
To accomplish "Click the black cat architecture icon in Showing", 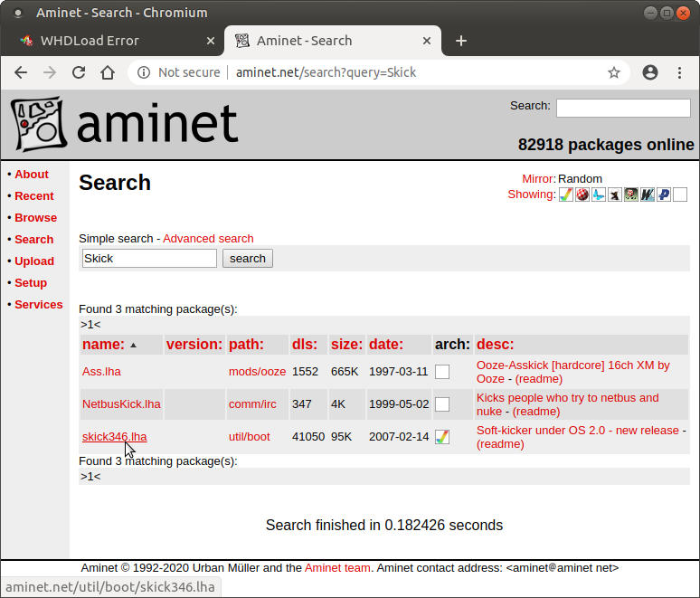I will [x=615, y=195].
